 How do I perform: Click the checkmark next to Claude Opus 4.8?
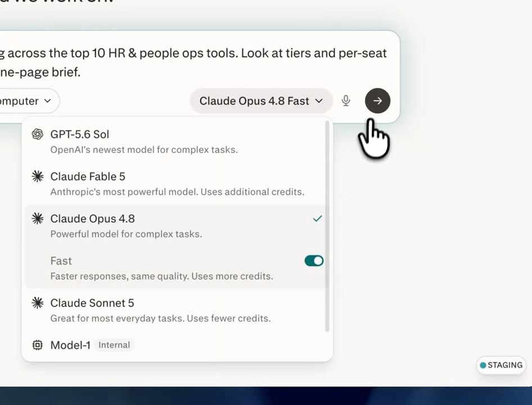coord(317,219)
